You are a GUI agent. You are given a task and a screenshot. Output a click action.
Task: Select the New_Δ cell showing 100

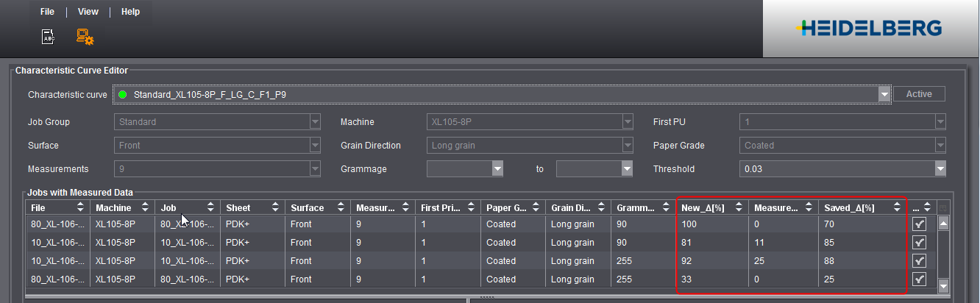(x=713, y=224)
